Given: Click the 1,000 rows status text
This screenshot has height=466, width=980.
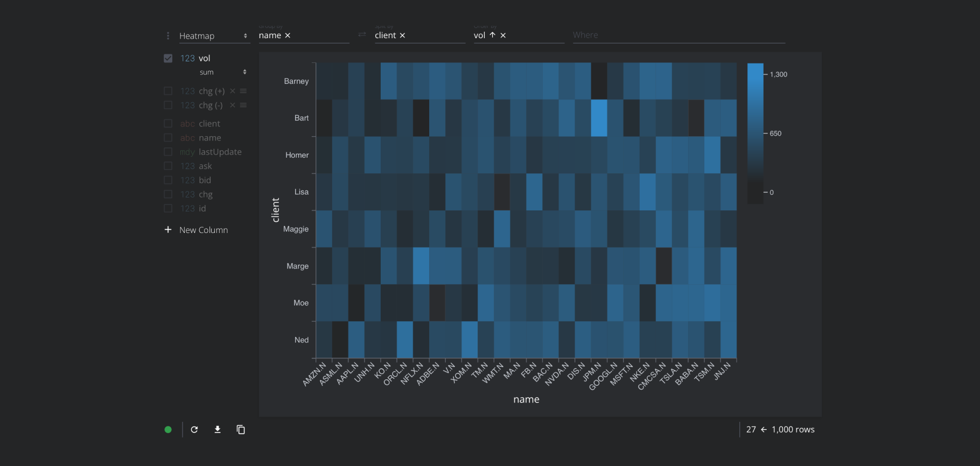Looking at the screenshot, I should pos(793,429).
